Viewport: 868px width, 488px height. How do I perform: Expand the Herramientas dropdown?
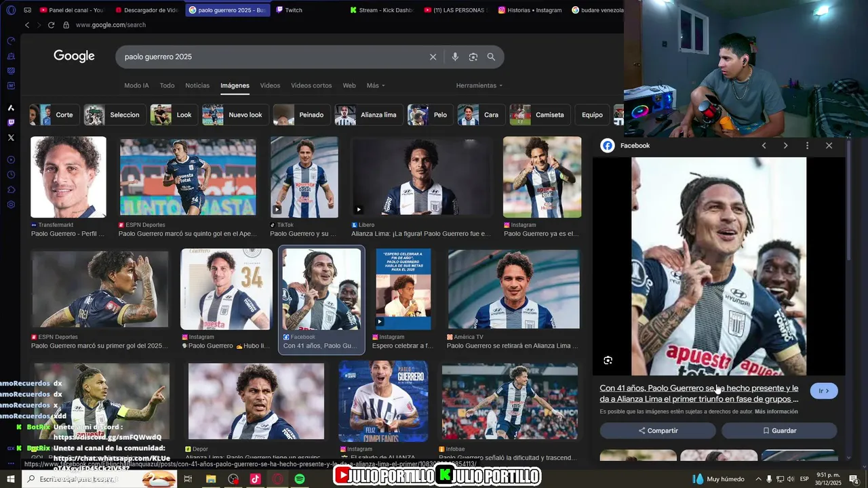[479, 85]
